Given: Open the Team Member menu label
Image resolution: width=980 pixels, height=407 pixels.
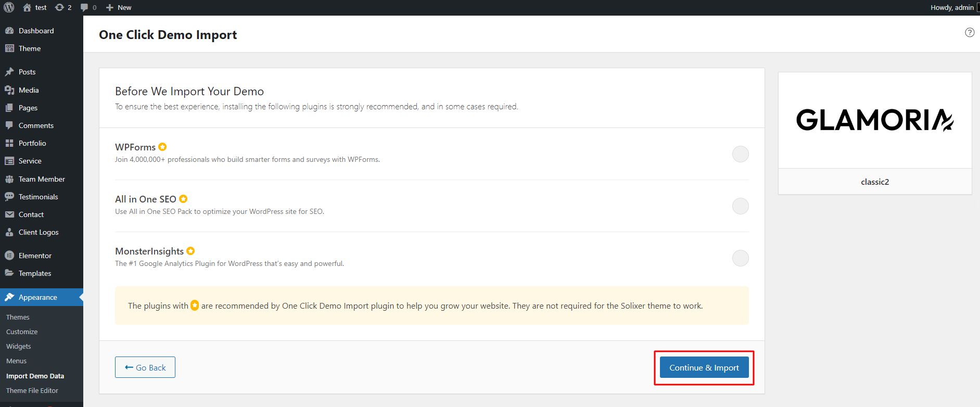Looking at the screenshot, I should 42,179.
